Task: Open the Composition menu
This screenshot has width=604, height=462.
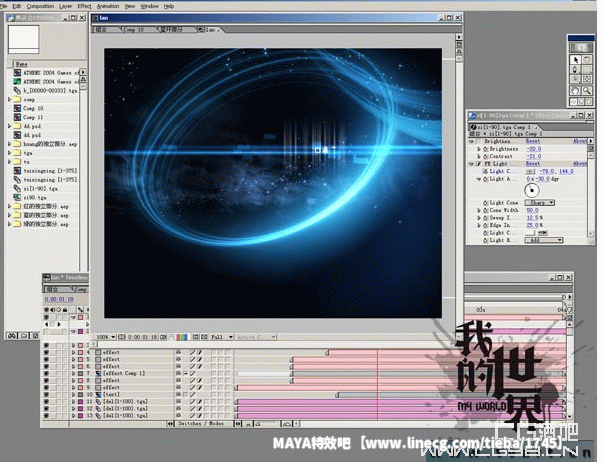Action: 40,6
